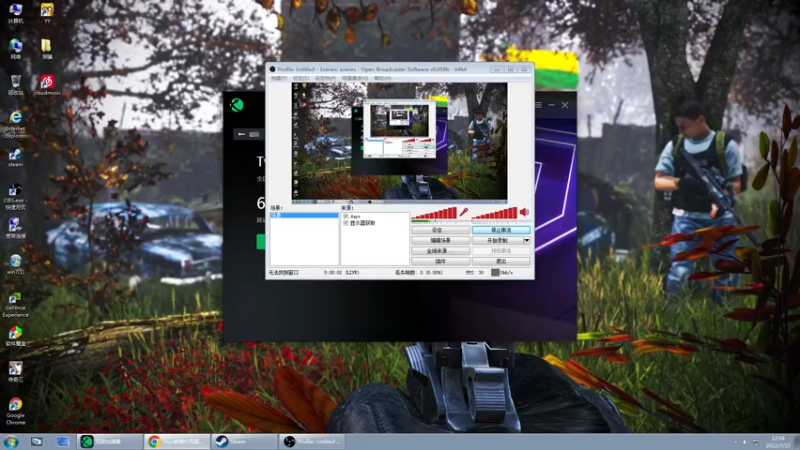Toggle the 显示器获取 source checkbox

click(346, 223)
